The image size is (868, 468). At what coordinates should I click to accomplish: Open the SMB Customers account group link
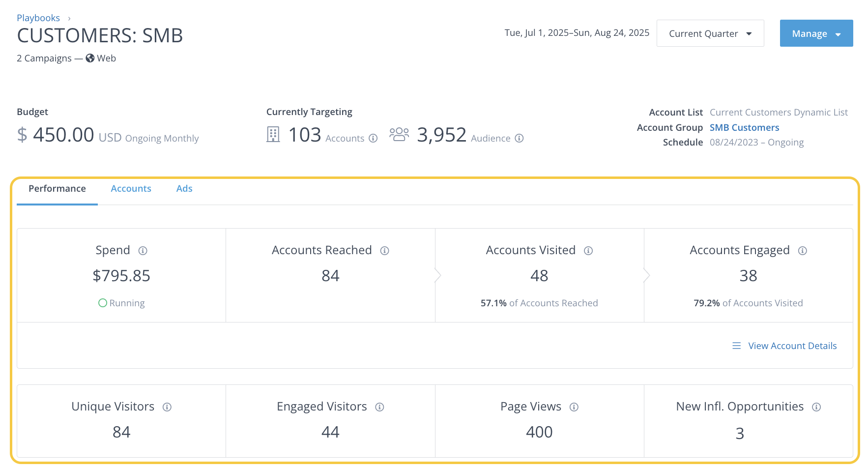(x=744, y=128)
